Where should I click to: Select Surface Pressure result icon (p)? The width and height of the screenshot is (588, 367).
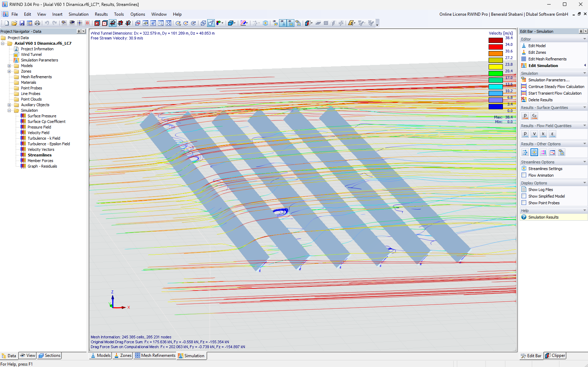pyautogui.click(x=525, y=116)
